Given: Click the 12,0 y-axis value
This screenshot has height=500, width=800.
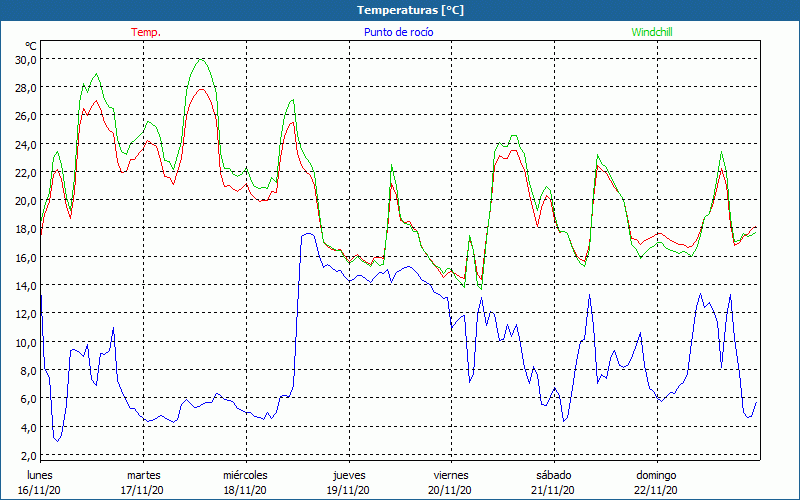Looking at the screenshot, I should 26,314.
